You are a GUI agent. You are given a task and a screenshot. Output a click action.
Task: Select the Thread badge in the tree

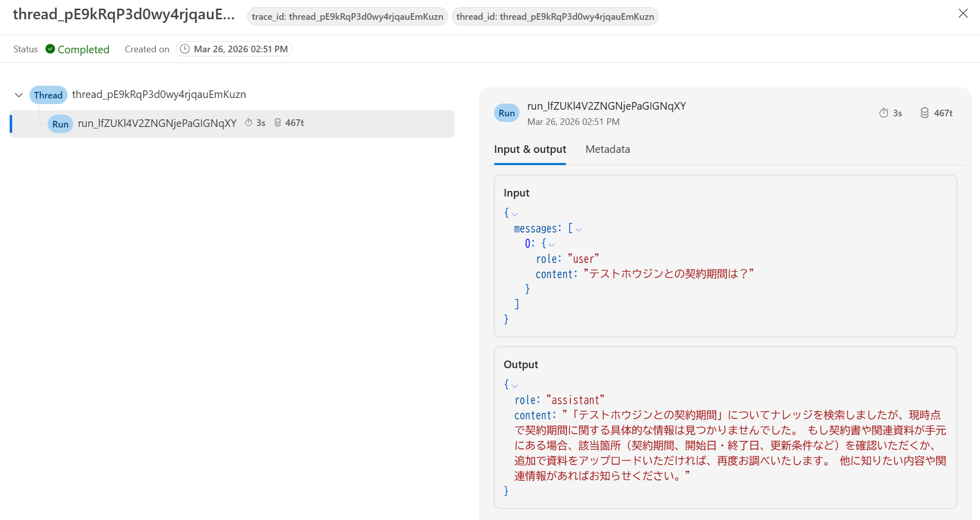pos(48,95)
